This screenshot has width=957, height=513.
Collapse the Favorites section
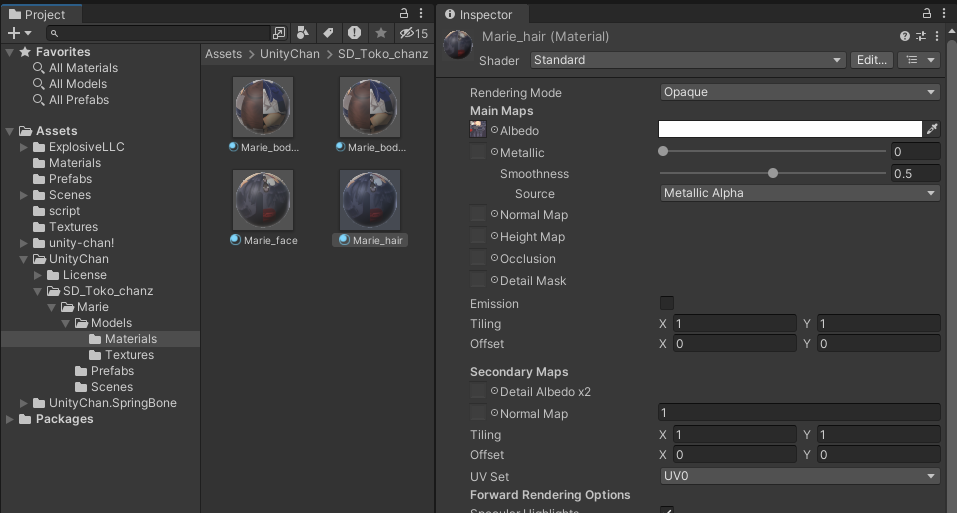click(9, 52)
